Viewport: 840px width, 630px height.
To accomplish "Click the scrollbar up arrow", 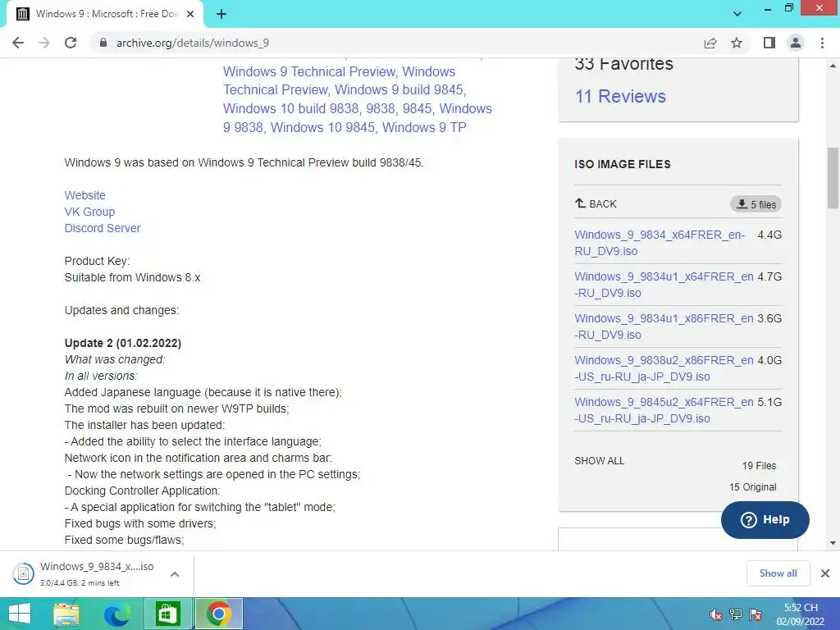I will pos(833,66).
